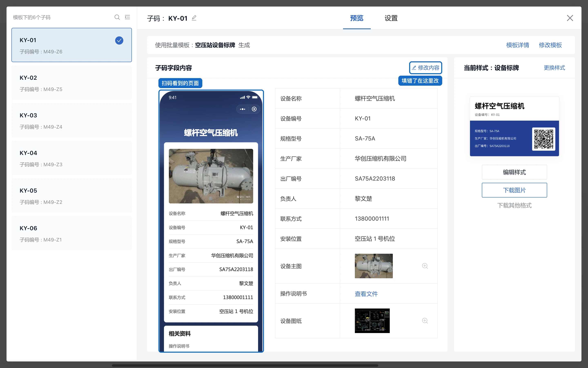The image size is (588, 368).
Task: Open 模板详情 link
Action: click(x=518, y=45)
